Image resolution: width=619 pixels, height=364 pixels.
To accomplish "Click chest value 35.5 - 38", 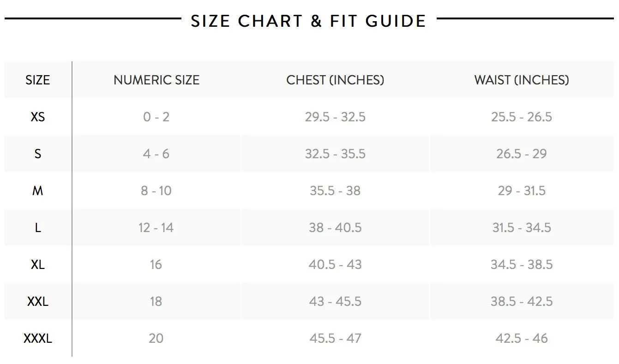I will tap(335, 191).
